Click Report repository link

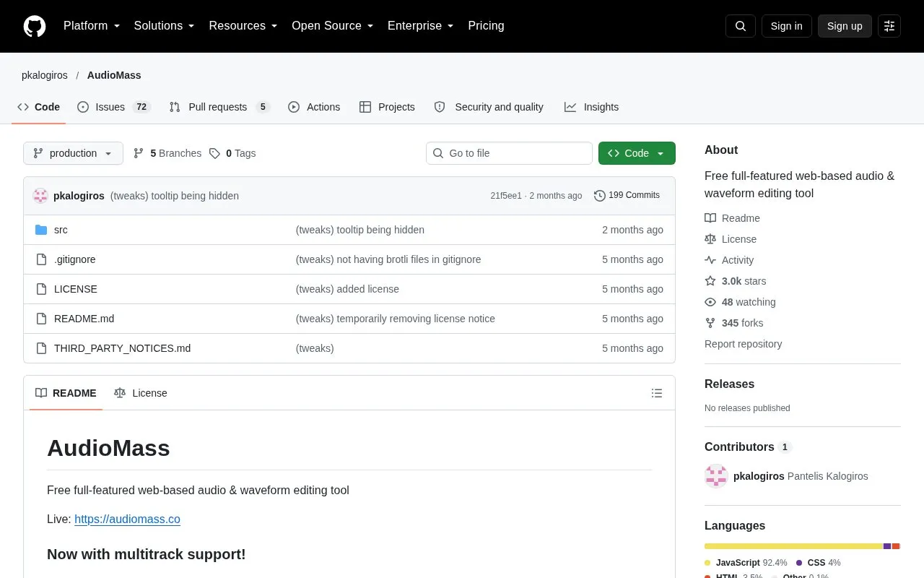click(744, 344)
